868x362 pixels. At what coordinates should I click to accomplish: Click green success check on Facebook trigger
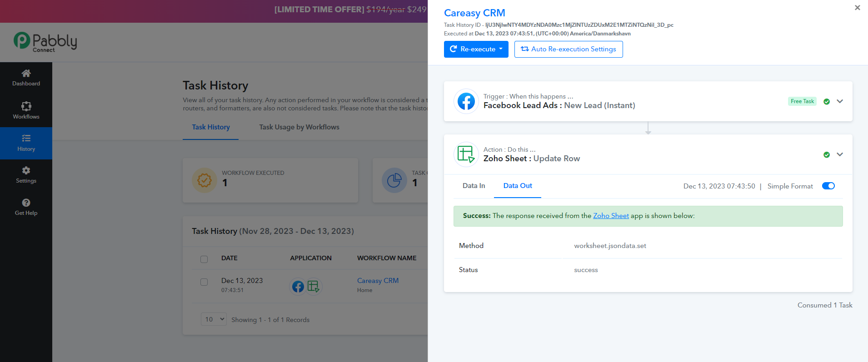click(827, 102)
